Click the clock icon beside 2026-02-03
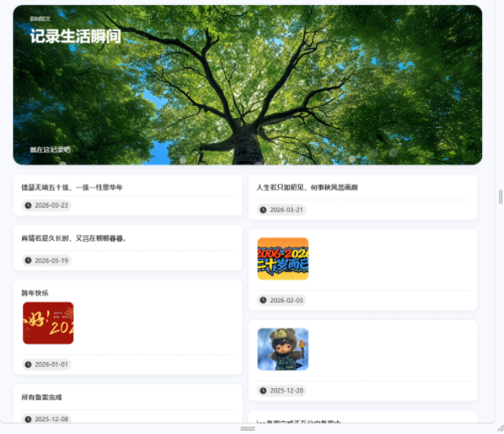The image size is (504, 434). point(263,300)
